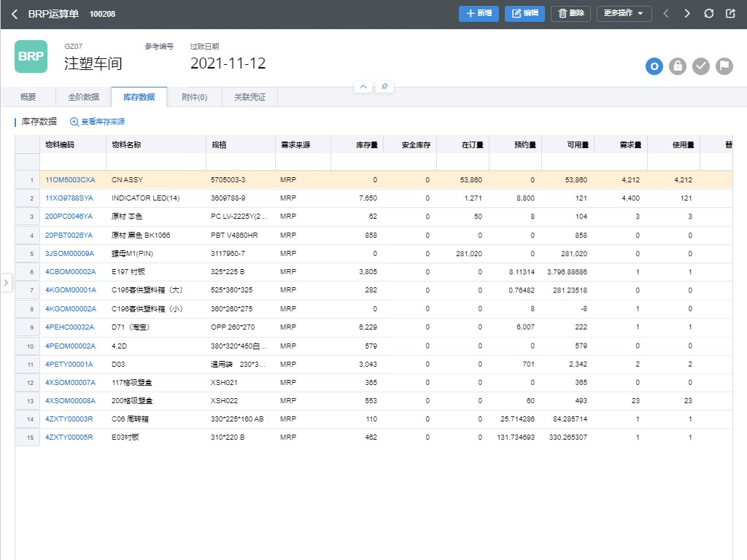
Task: Pin the header panel
Action: click(x=384, y=87)
